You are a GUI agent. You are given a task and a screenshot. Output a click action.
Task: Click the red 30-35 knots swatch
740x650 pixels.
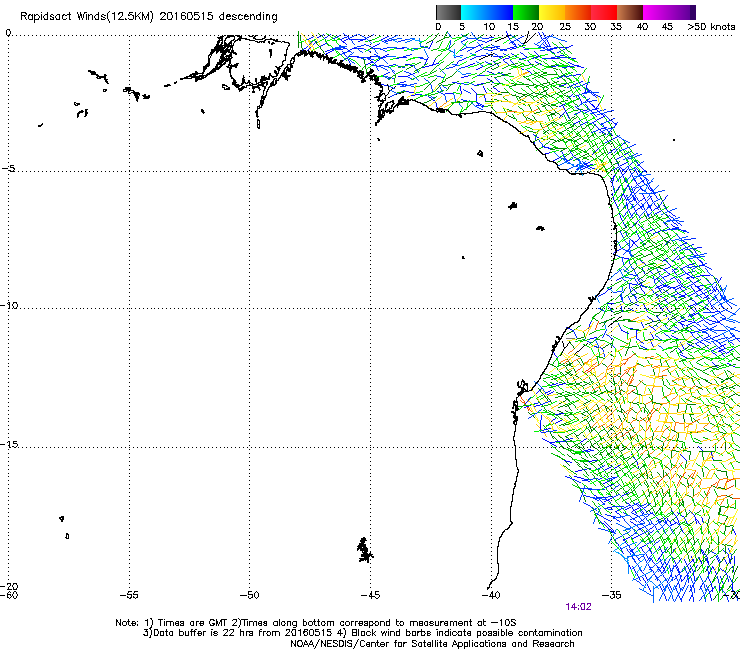point(604,12)
